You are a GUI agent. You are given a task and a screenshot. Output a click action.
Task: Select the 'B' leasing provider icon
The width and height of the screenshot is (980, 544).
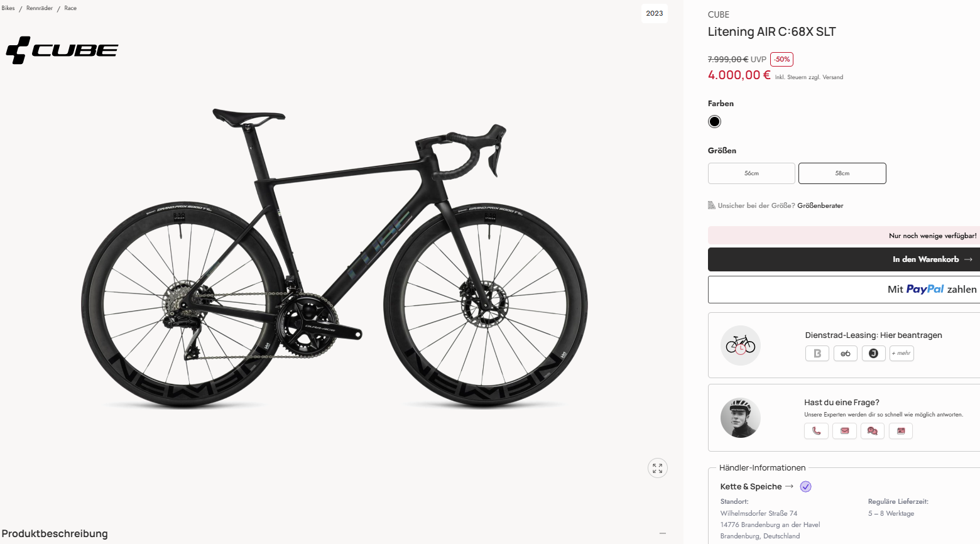[817, 354]
